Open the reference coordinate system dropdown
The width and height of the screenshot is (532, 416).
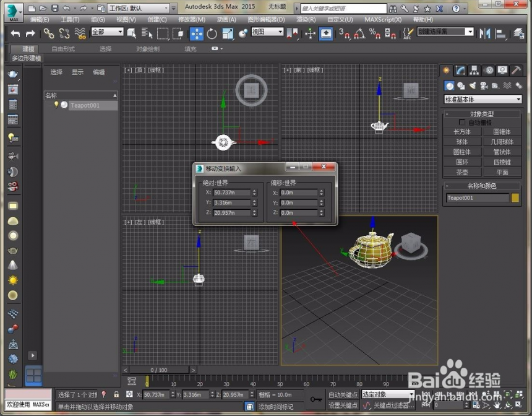[267, 32]
